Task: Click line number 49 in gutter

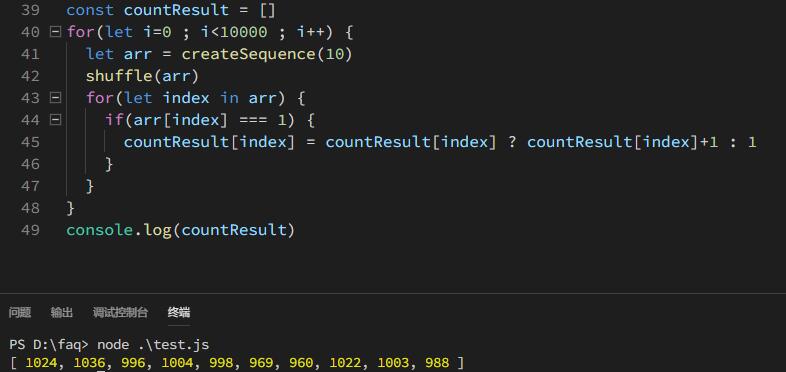Action: (x=31, y=230)
